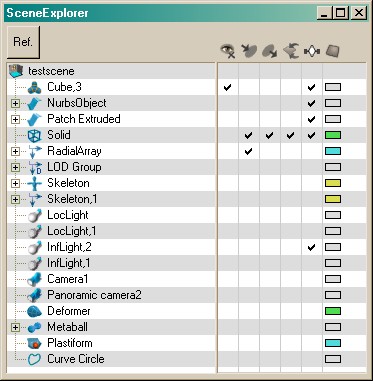Click the third column header icon with arrow
The image size is (373, 381).
(270, 51)
